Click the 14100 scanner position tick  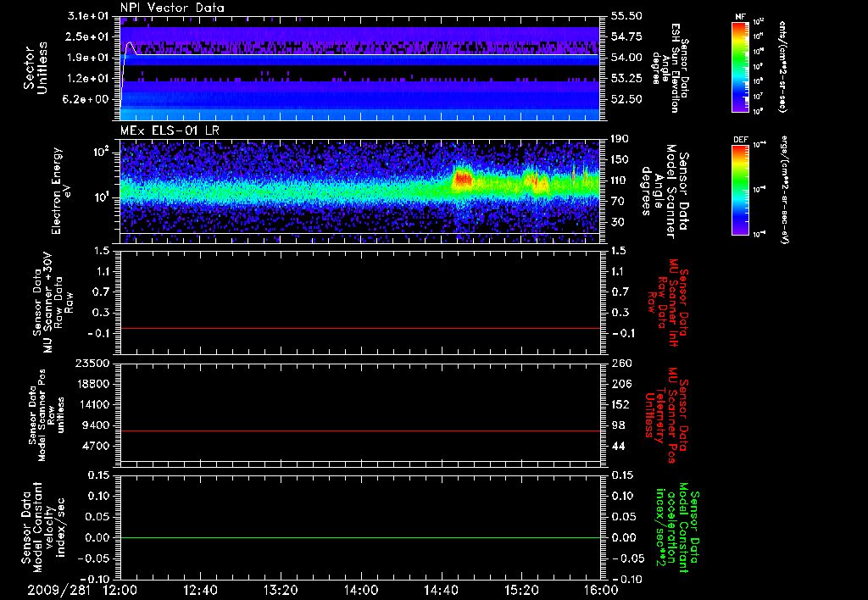click(x=93, y=404)
